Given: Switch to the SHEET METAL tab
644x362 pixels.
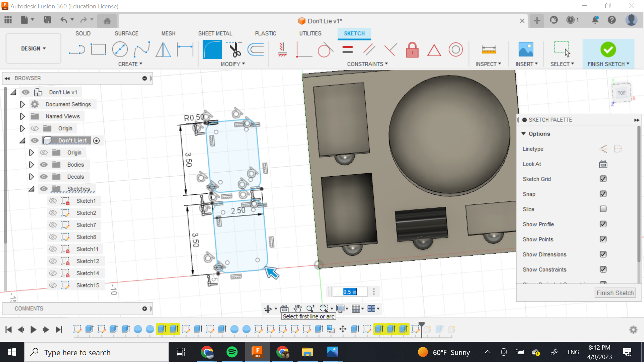Looking at the screenshot, I should click(215, 34).
